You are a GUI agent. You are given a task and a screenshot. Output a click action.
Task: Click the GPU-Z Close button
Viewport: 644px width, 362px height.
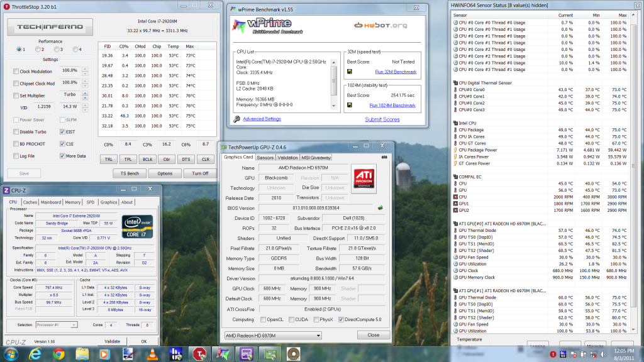click(x=374, y=335)
